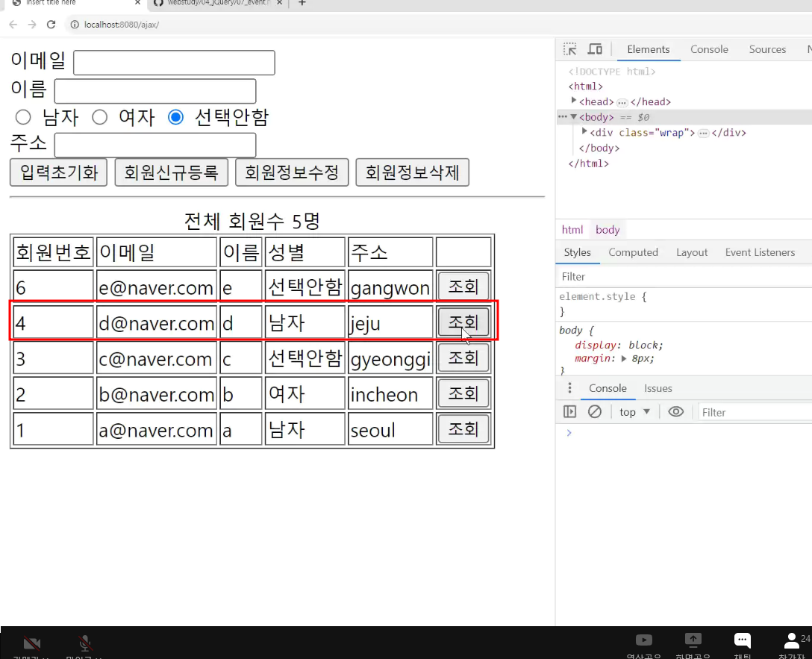Switch to the top Console tab
This screenshot has width=812, height=659.
click(710, 49)
